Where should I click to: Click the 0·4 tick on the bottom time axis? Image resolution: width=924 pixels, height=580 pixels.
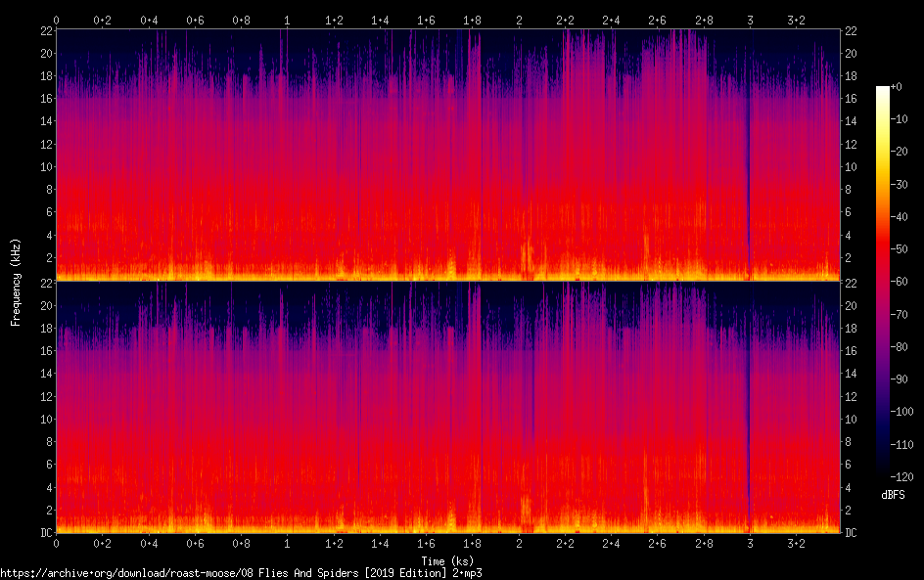149,543
